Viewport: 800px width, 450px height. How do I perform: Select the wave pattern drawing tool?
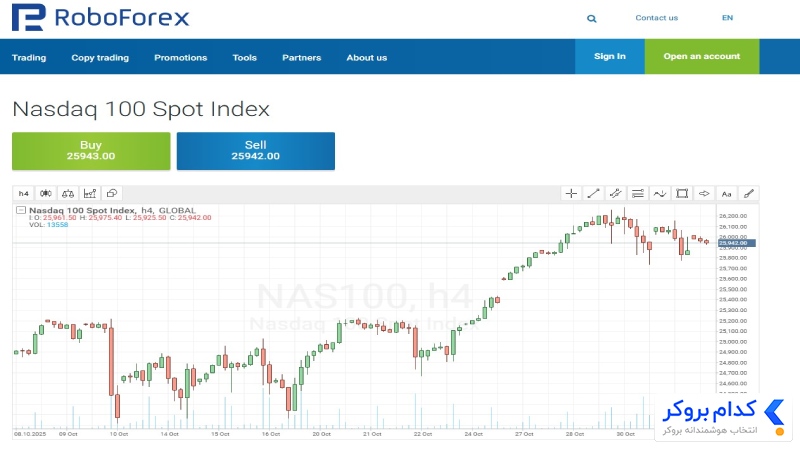click(x=660, y=193)
